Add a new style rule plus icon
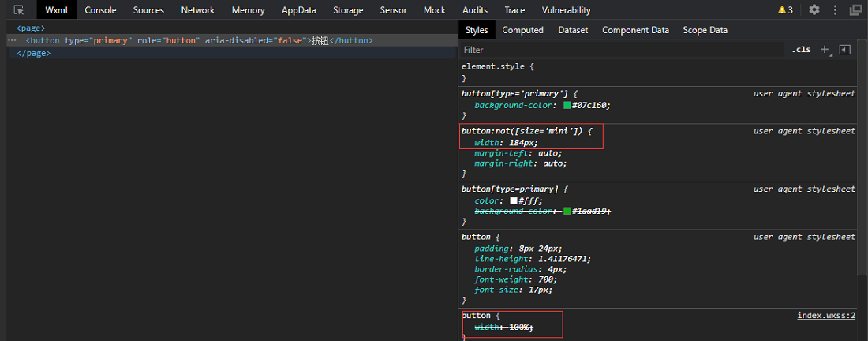 point(825,50)
